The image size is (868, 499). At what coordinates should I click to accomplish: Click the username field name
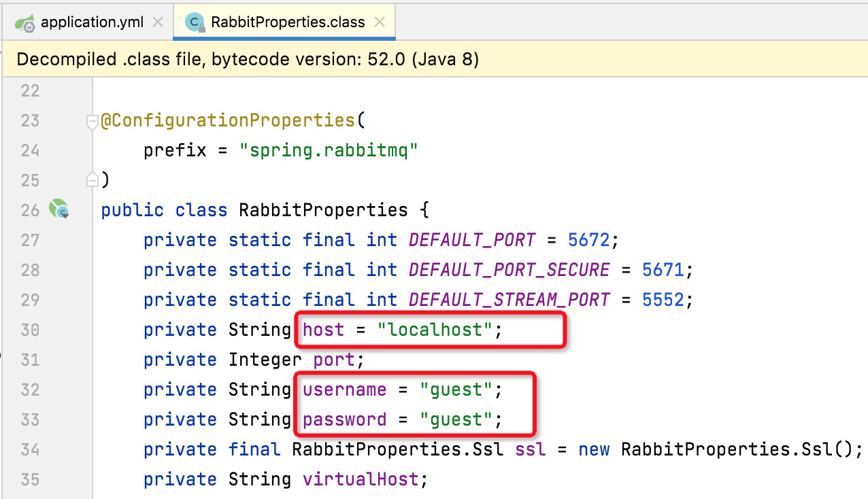tap(344, 390)
